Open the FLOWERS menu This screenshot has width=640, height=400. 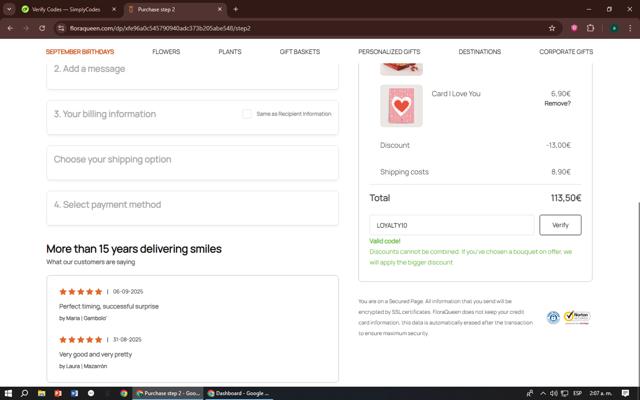click(166, 52)
